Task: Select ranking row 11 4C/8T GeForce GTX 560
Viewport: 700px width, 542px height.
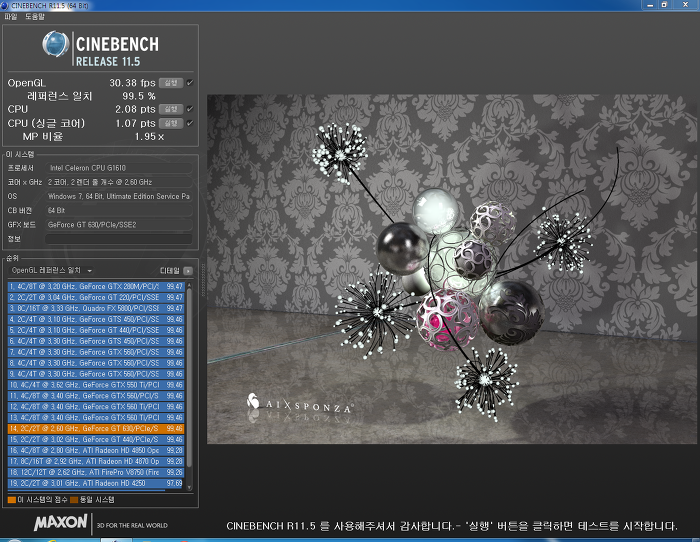Action: point(96,396)
